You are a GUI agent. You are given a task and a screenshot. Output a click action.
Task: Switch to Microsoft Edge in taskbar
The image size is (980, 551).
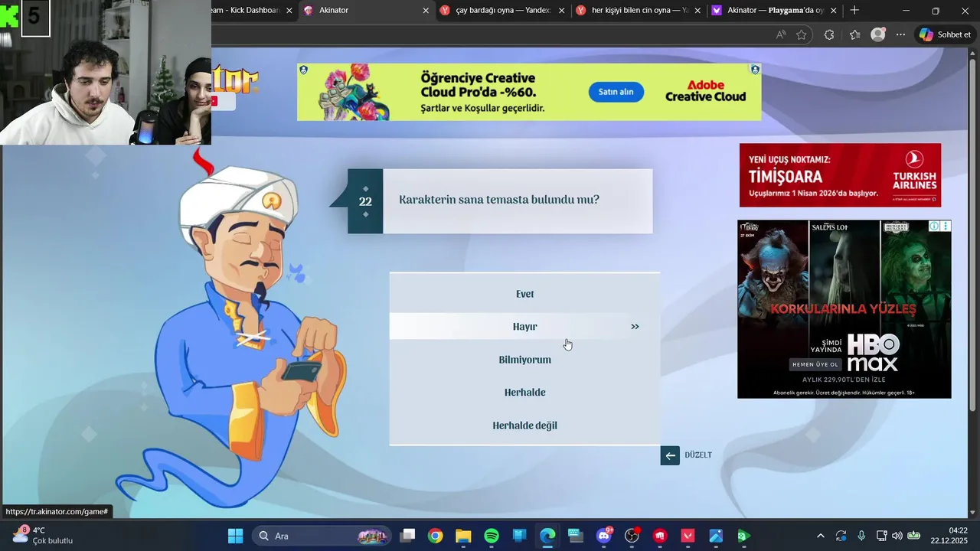[547, 536]
